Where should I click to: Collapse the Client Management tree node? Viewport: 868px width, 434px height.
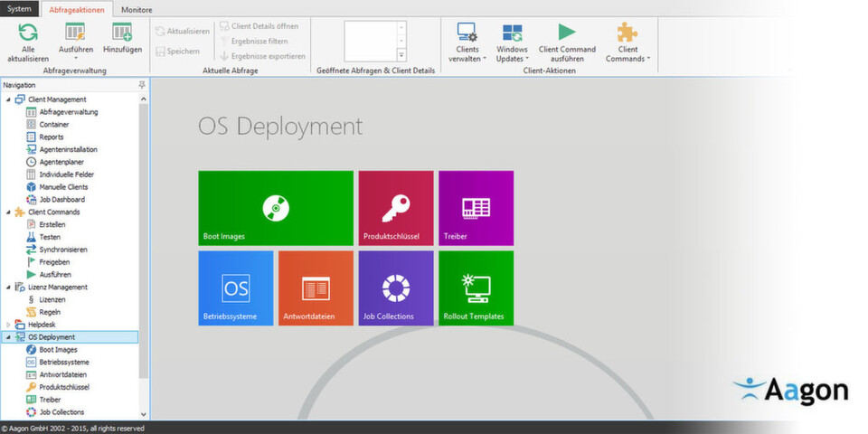8,99
